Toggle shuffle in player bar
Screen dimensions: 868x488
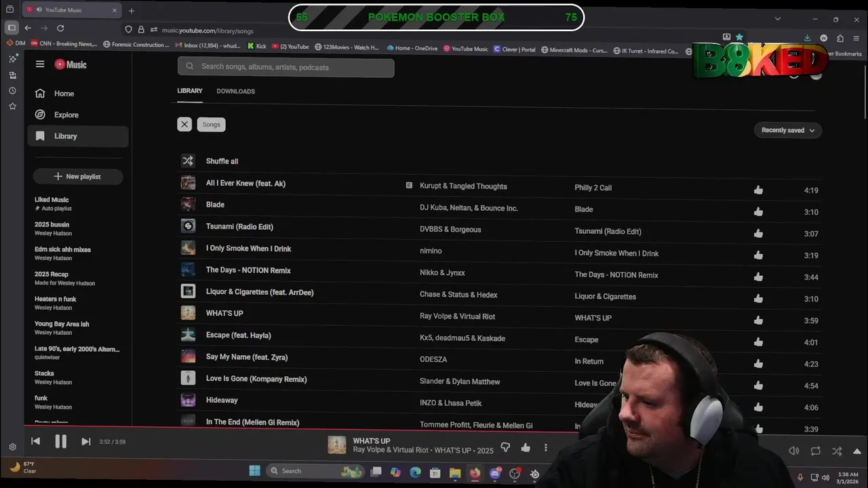(837, 451)
